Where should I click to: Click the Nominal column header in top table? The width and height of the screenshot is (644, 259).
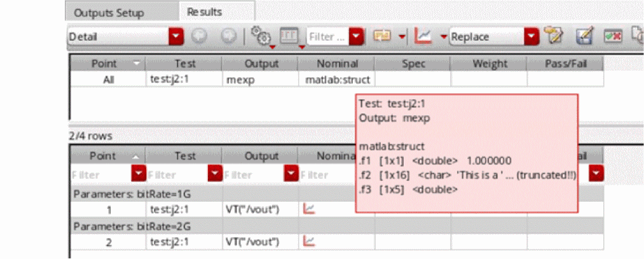(337, 64)
